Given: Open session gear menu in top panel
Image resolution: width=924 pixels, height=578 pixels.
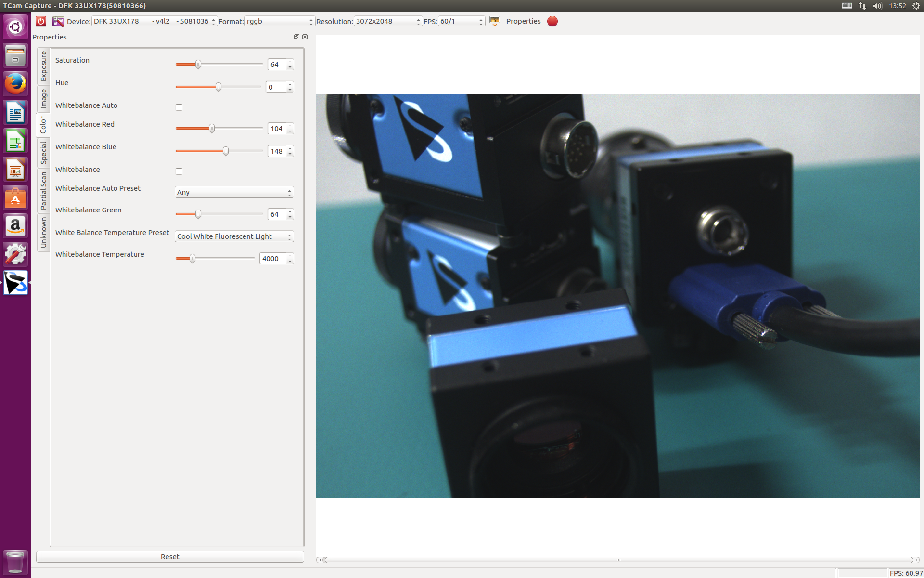Looking at the screenshot, I should click(916, 6).
